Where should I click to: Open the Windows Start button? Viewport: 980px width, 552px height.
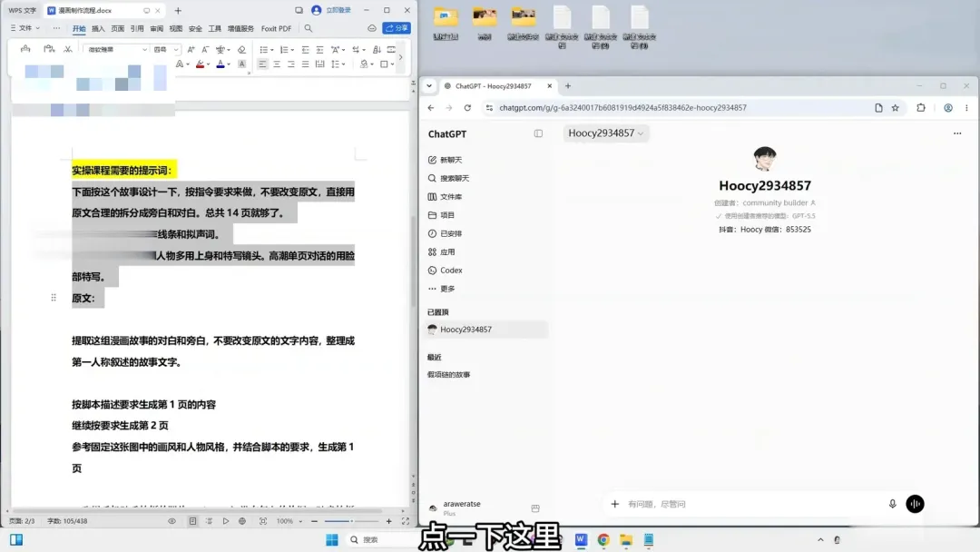332,539
